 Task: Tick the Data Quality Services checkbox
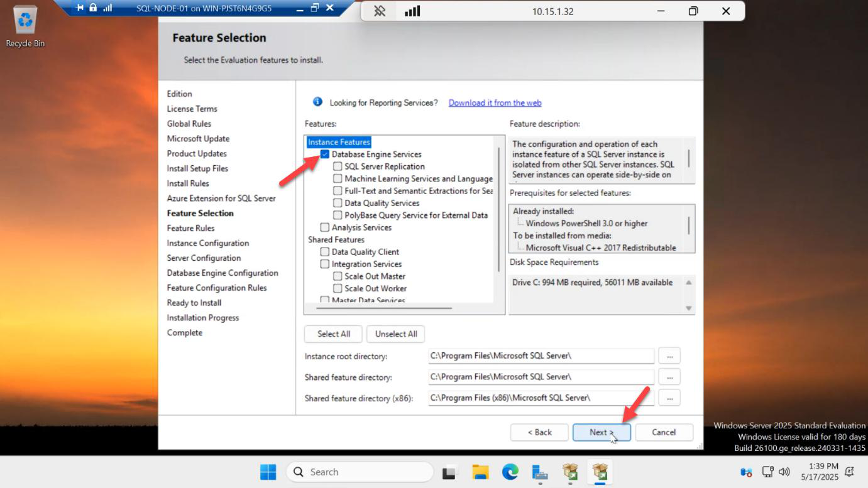click(338, 203)
